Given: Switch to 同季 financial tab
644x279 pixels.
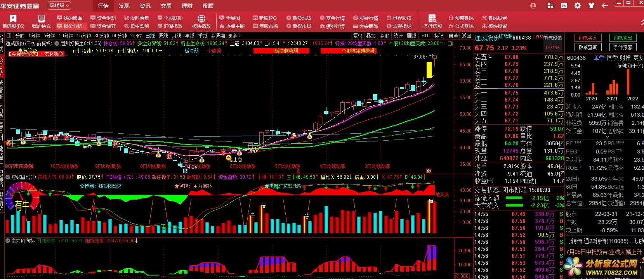Looking at the screenshot, I should (x=613, y=58).
